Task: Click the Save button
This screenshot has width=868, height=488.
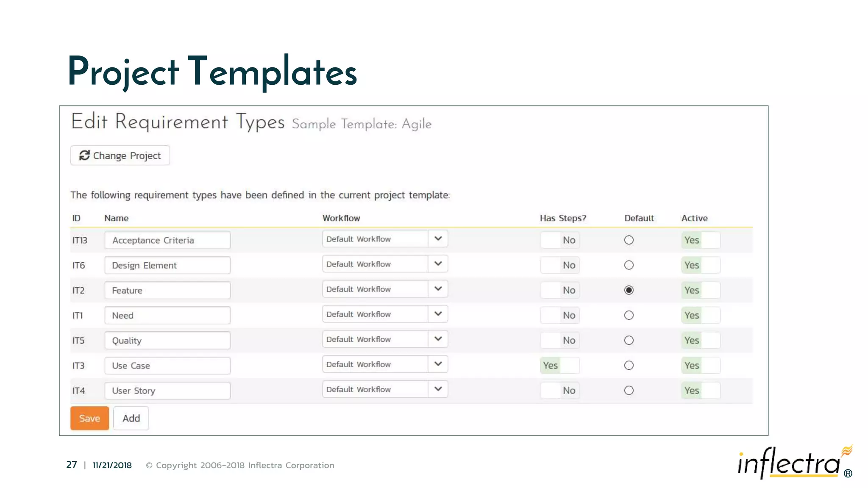Action: [x=89, y=418]
